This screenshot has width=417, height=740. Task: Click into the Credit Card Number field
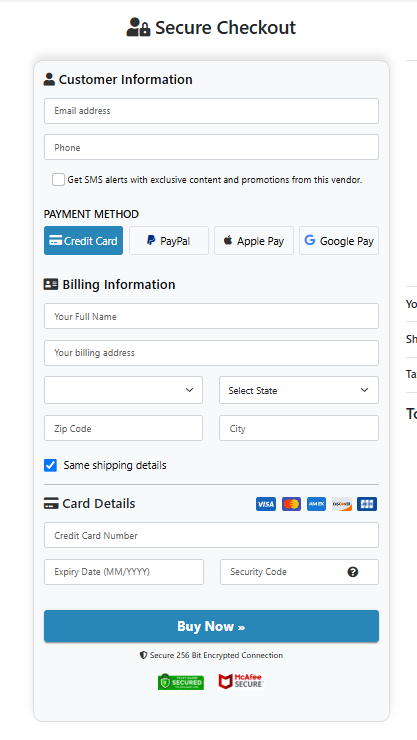[x=211, y=535]
